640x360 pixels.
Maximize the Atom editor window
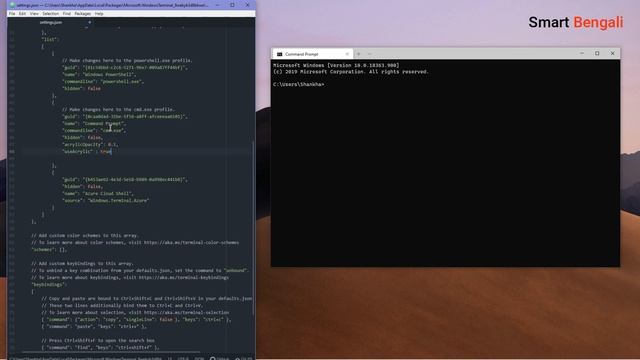pos(232,5)
